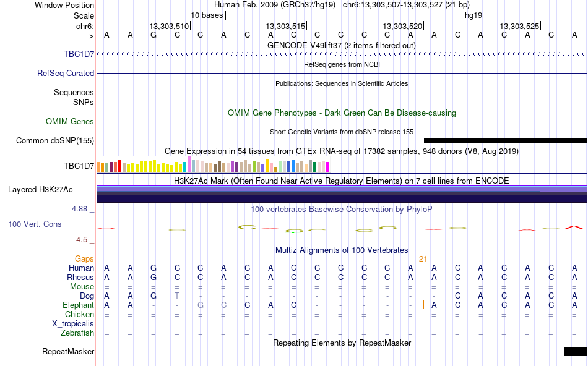Click the 10 bases scale bar
This screenshot has width=588, height=366.
click(x=342, y=15)
